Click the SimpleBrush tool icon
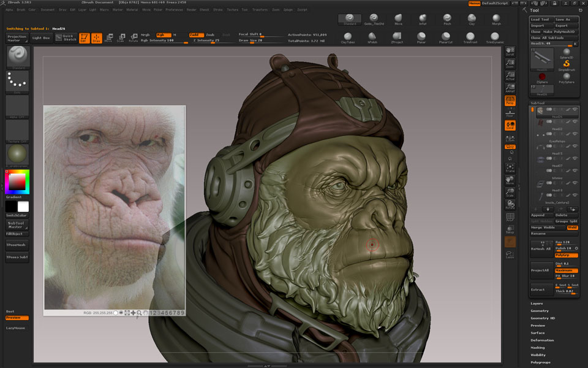The height and width of the screenshot is (368, 588). (x=567, y=64)
